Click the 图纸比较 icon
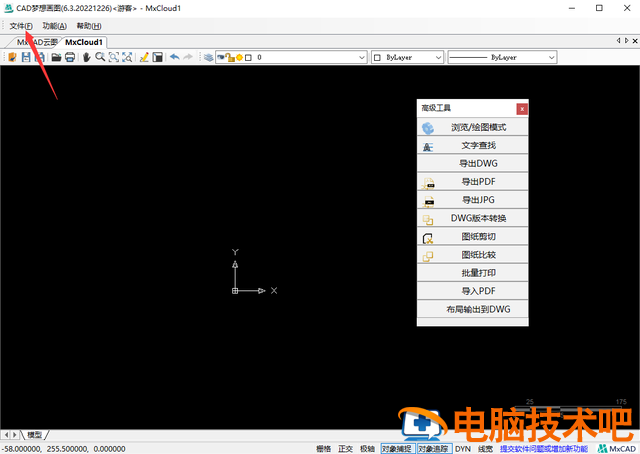640x454 pixels. click(x=428, y=256)
